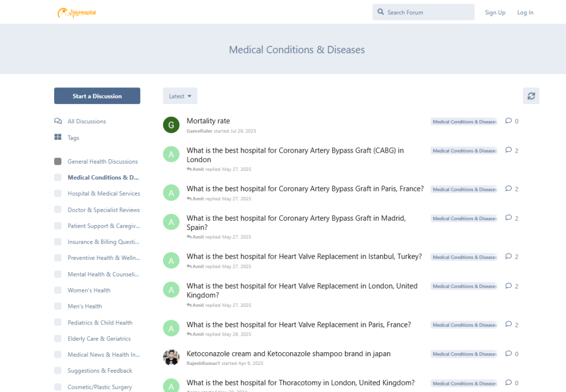Click the All Discussions speech bubble icon
This screenshot has height=392, width=566.
tap(58, 121)
